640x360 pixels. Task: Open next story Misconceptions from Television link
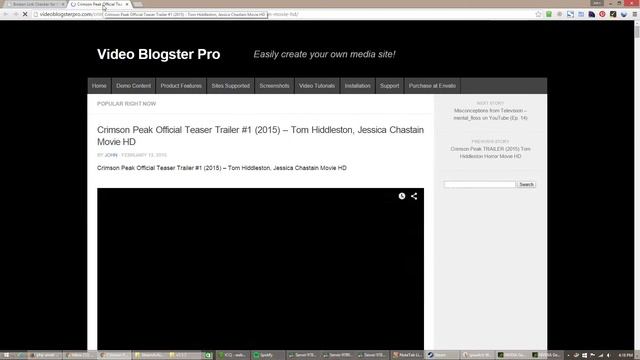coord(490,114)
